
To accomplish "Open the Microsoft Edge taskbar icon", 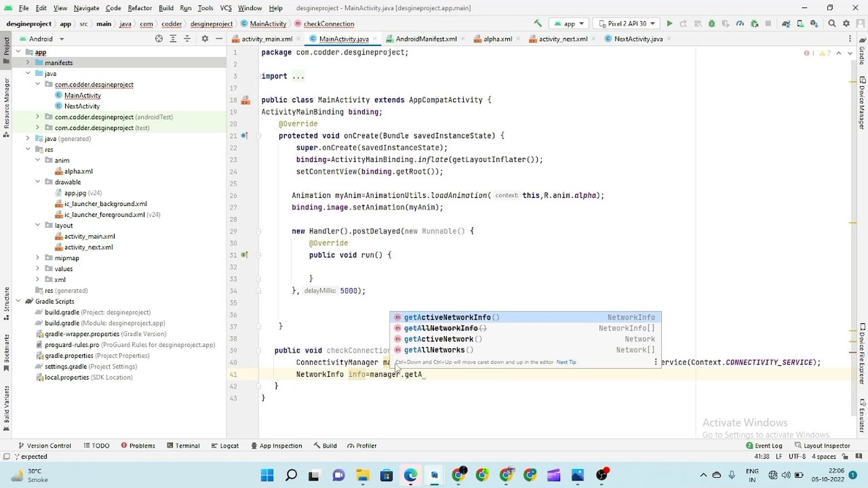I will (410, 475).
